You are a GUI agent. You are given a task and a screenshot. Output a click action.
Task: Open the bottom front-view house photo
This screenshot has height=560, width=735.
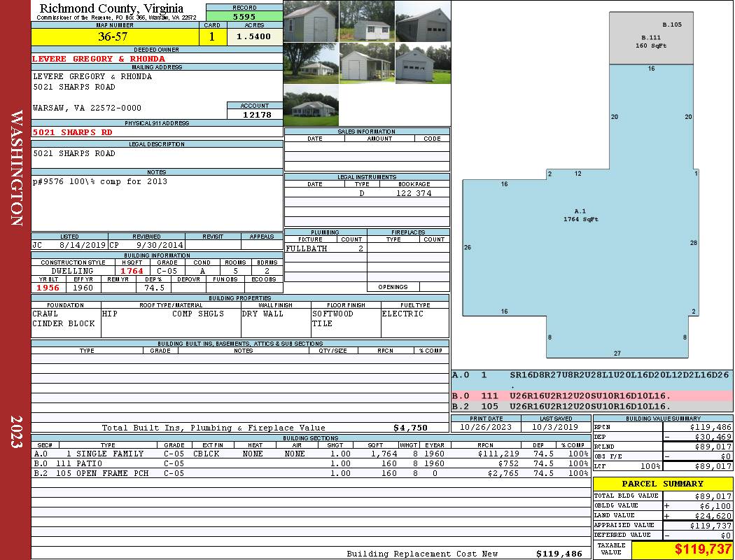(x=311, y=105)
